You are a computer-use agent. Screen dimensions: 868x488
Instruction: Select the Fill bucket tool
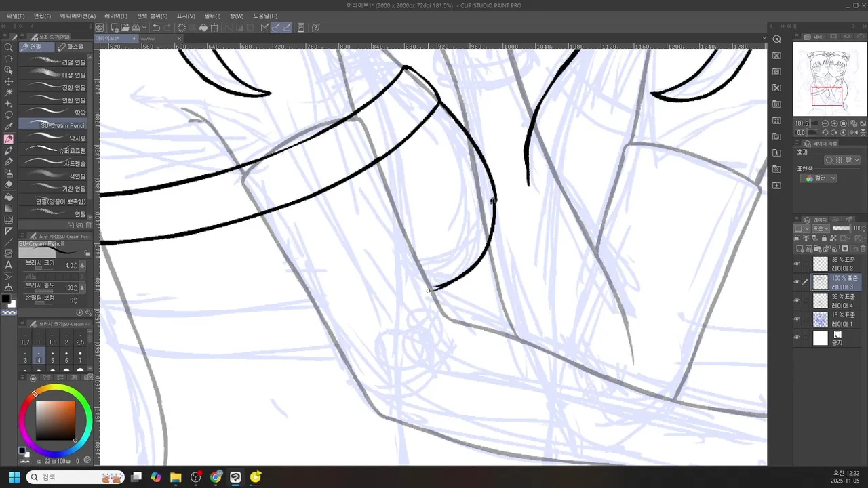pyautogui.click(x=9, y=197)
